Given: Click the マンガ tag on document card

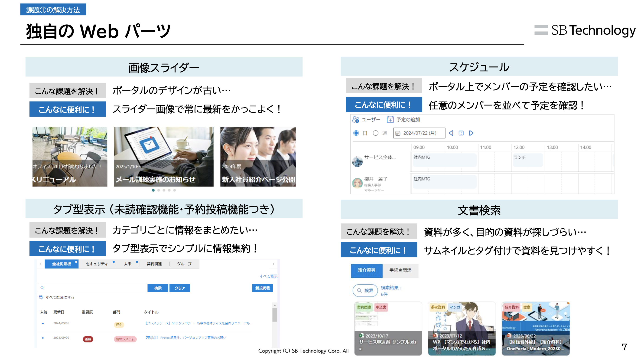Looking at the screenshot, I should click(455, 308).
